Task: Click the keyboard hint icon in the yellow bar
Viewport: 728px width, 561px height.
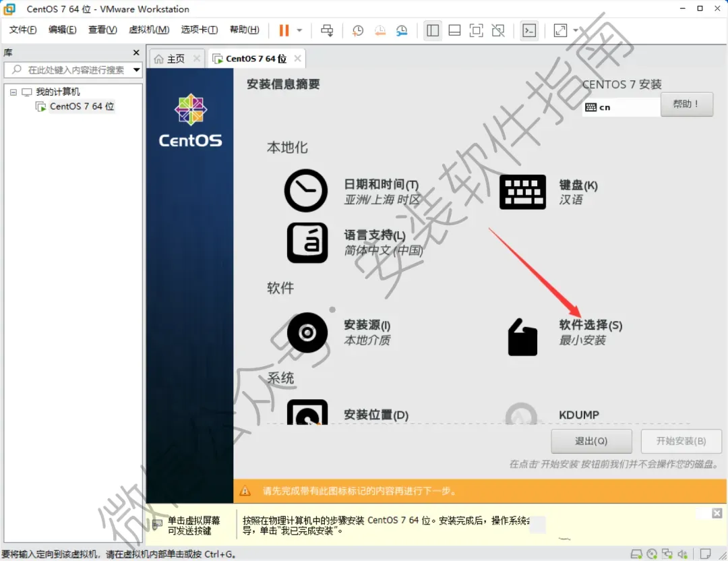Action: pos(157,525)
